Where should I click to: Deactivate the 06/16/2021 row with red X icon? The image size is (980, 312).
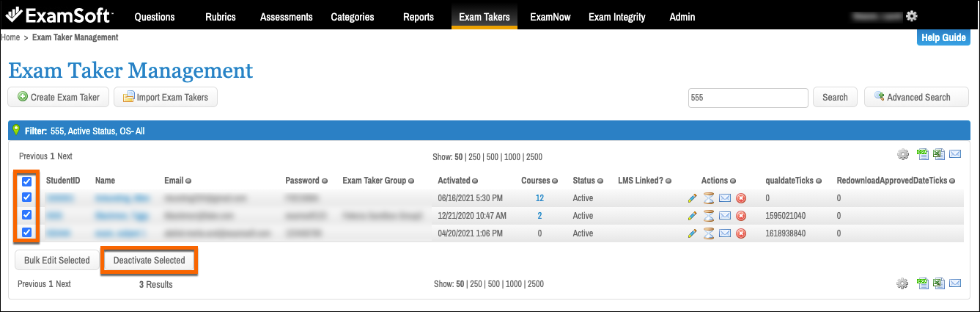point(741,198)
